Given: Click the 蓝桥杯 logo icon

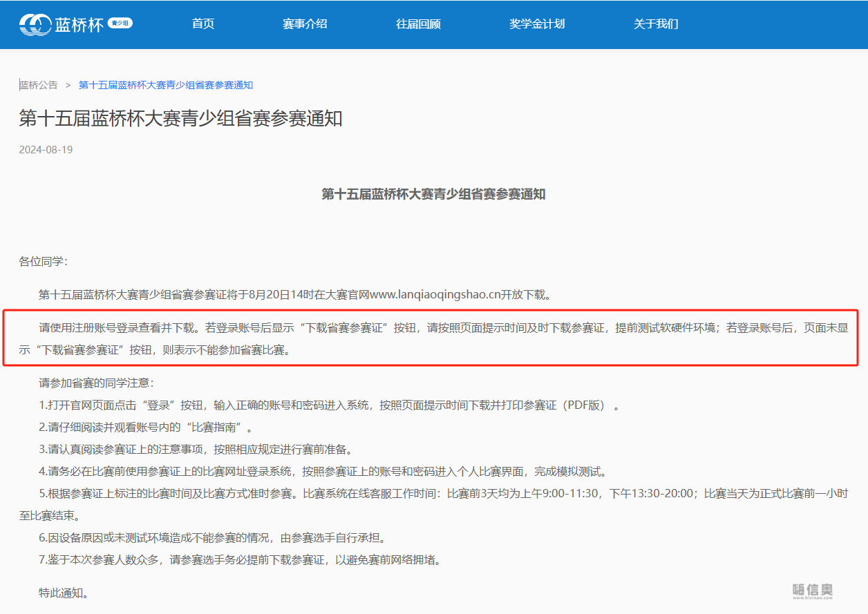Looking at the screenshot, I should pos(35,24).
